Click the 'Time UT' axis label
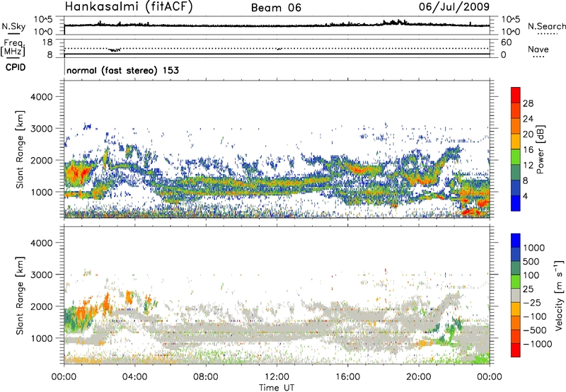 click(277, 387)
